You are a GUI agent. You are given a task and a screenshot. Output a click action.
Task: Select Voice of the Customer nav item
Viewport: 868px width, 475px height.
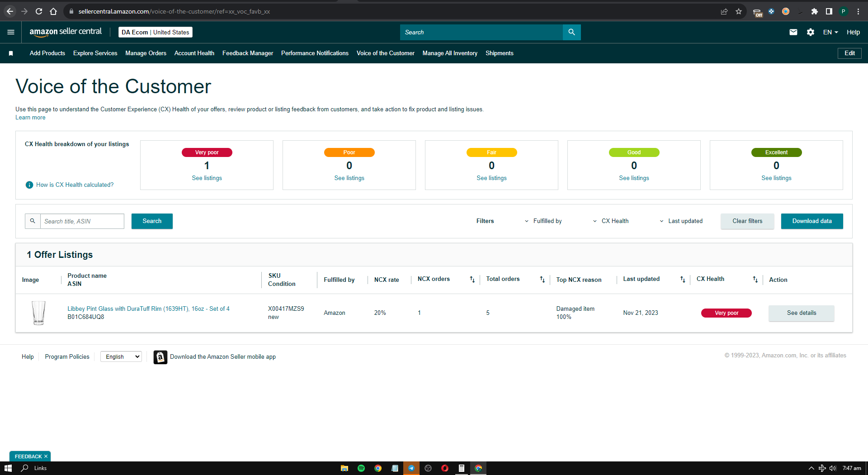[386, 53]
